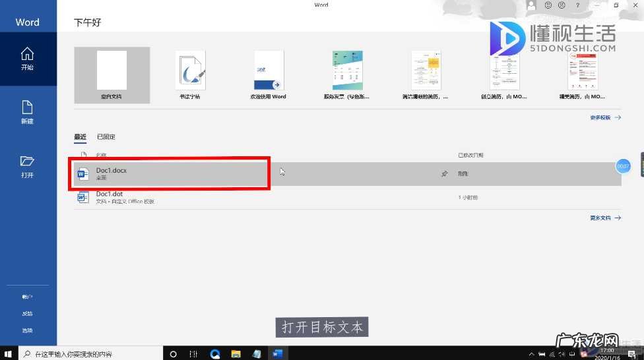
Task: Open Task View on the taskbar
Action: pos(193,354)
